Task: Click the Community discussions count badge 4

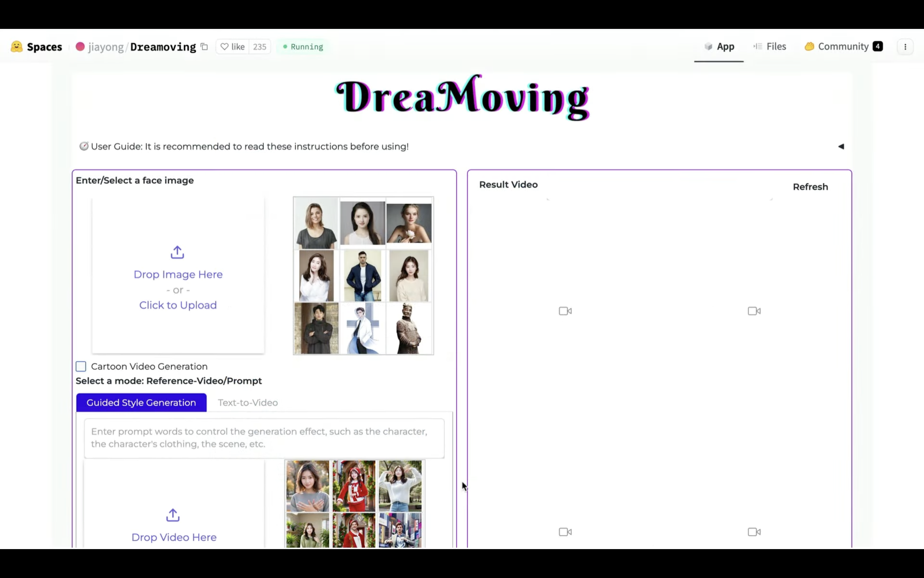Action: pyautogui.click(x=878, y=46)
